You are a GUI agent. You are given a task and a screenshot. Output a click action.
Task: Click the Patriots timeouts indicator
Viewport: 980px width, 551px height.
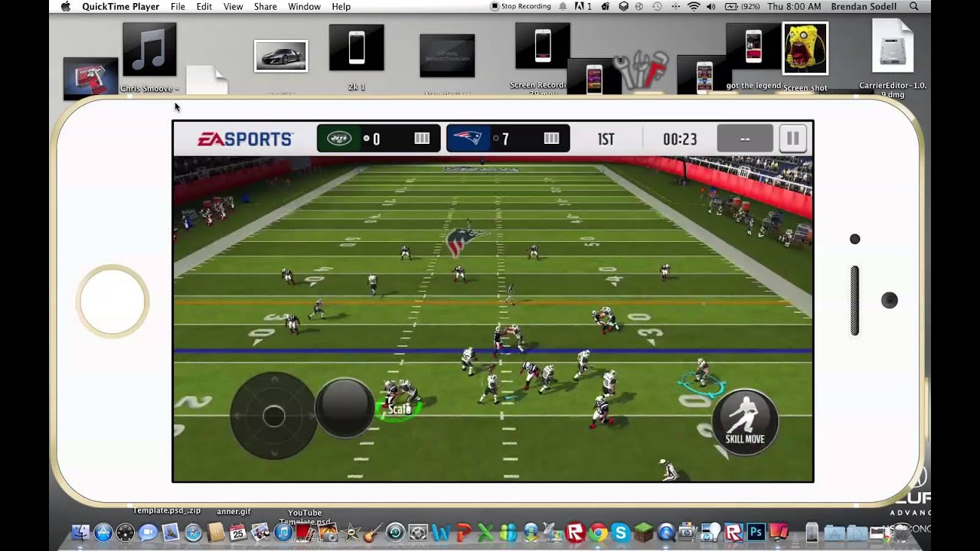(551, 139)
